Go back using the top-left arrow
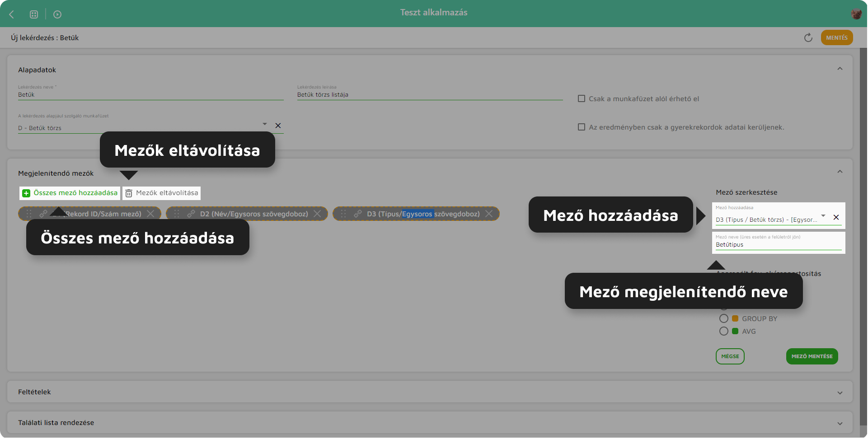 (12, 14)
